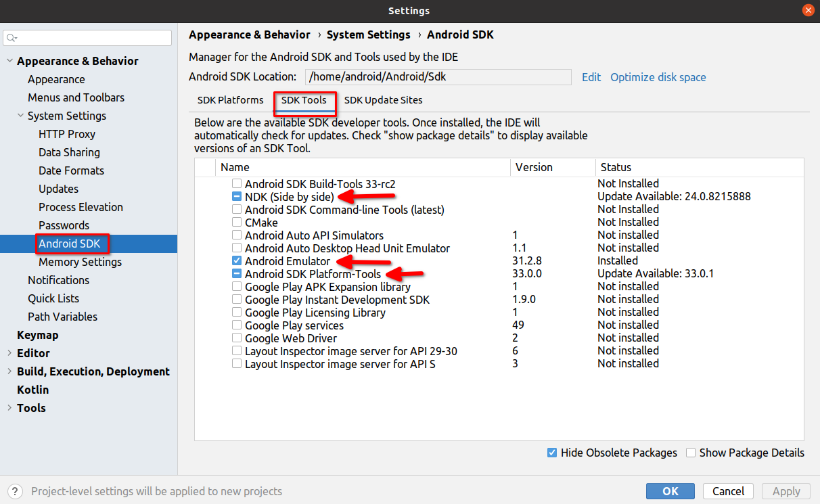Disable Hide Obsolete Packages

click(x=552, y=453)
